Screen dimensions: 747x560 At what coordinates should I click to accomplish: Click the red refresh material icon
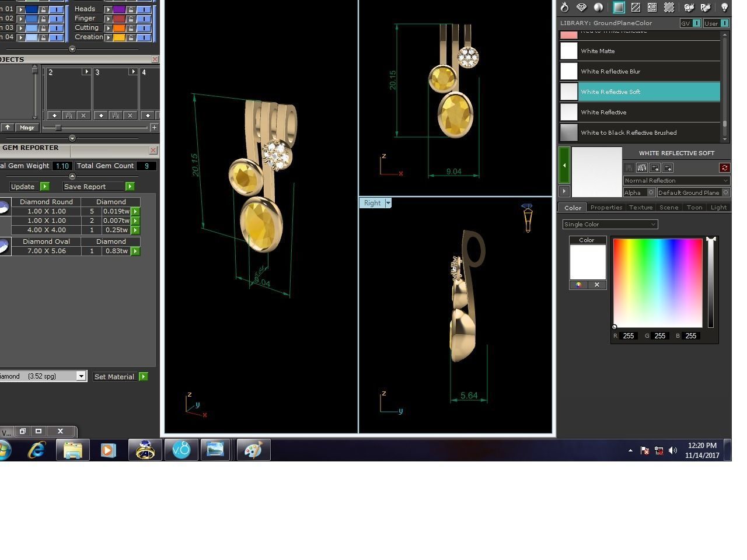pyautogui.click(x=724, y=168)
